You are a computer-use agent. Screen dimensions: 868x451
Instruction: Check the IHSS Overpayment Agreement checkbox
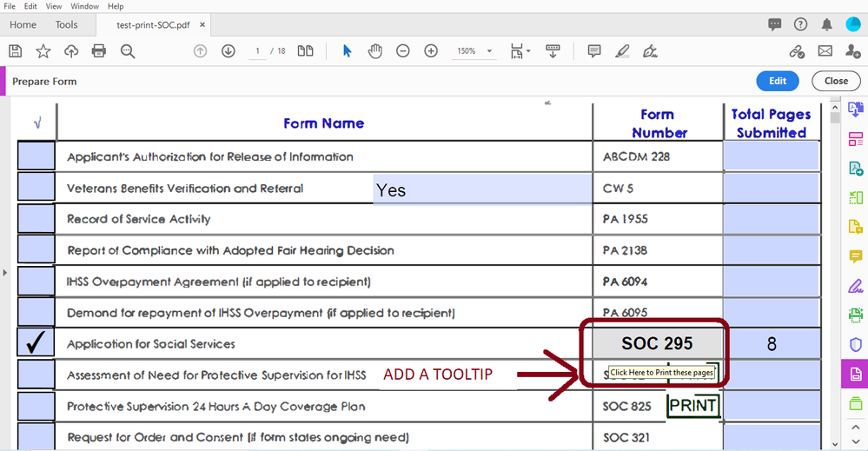[x=36, y=281]
